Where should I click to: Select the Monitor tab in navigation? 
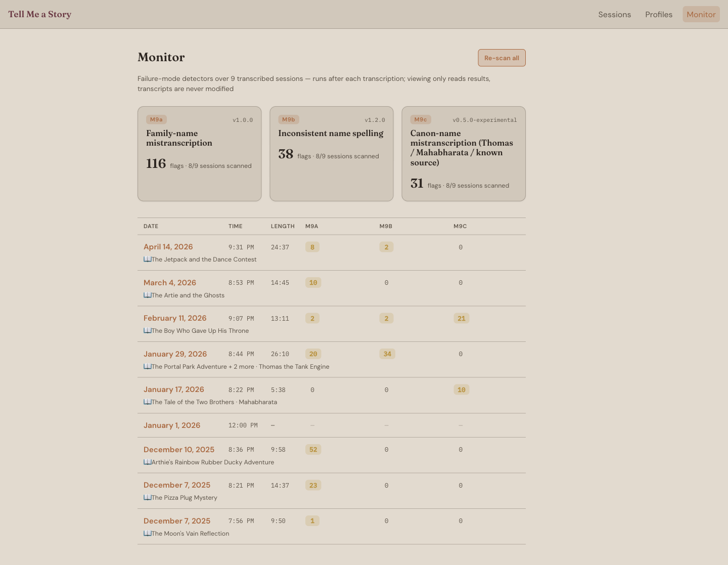tap(701, 14)
